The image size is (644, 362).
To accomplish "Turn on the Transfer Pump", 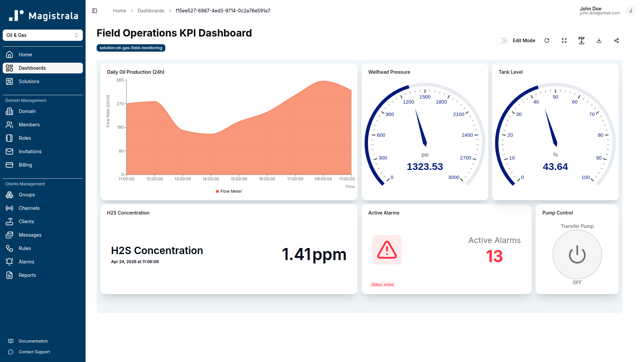I will pos(577,254).
